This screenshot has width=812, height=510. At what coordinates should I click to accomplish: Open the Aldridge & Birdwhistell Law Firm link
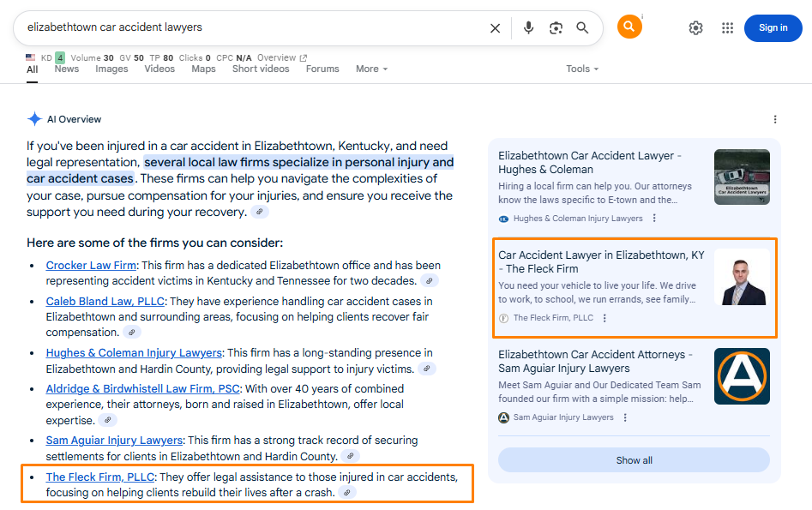[x=142, y=389]
